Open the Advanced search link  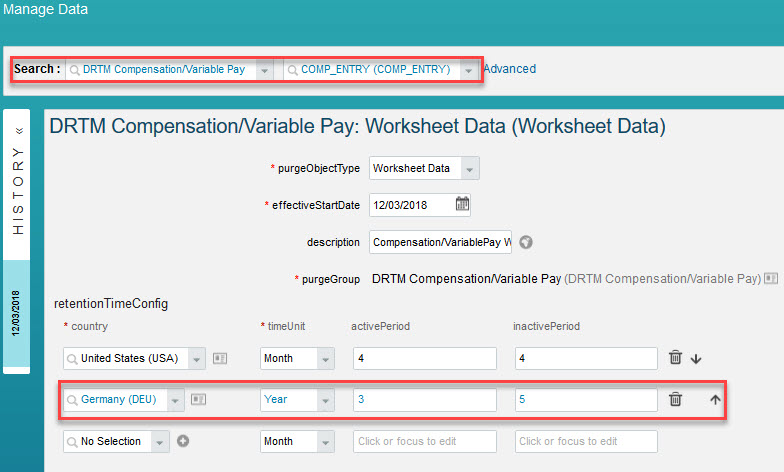coord(510,68)
